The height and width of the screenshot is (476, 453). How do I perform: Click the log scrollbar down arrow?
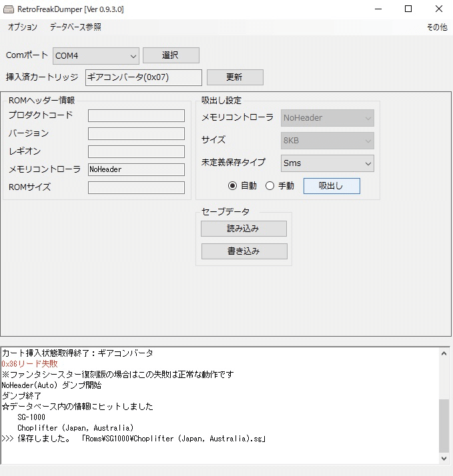444,458
